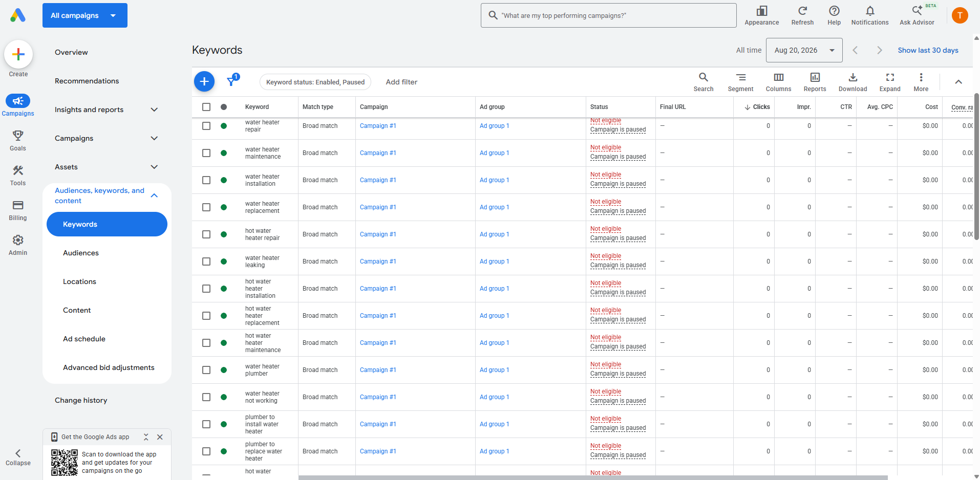980x480 pixels.
Task: Go to Locations page
Action: point(79,281)
